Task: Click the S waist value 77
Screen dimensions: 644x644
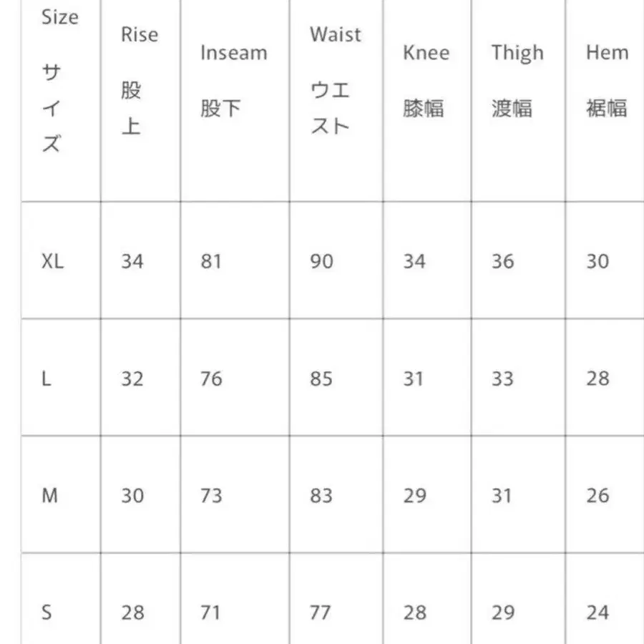Action: [320, 613]
